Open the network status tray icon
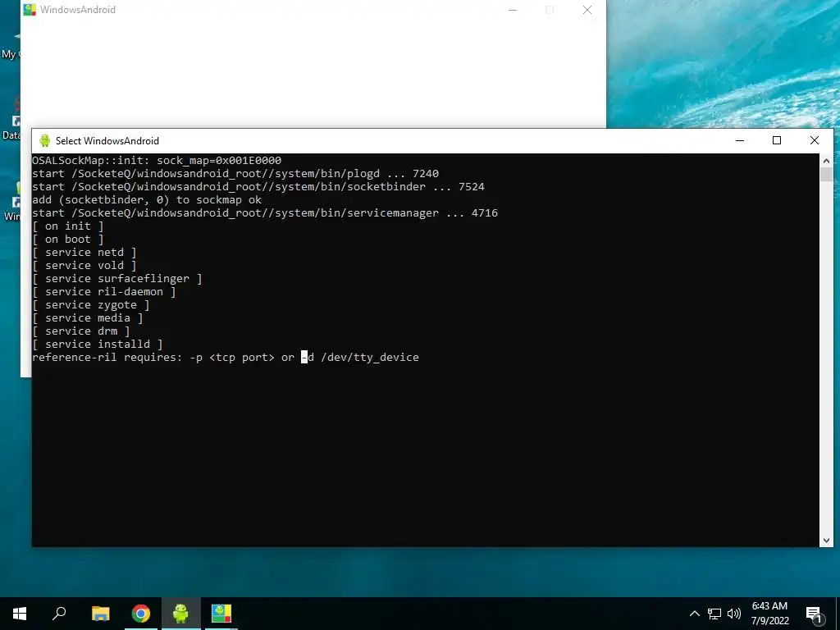840x630 pixels. coord(714,614)
